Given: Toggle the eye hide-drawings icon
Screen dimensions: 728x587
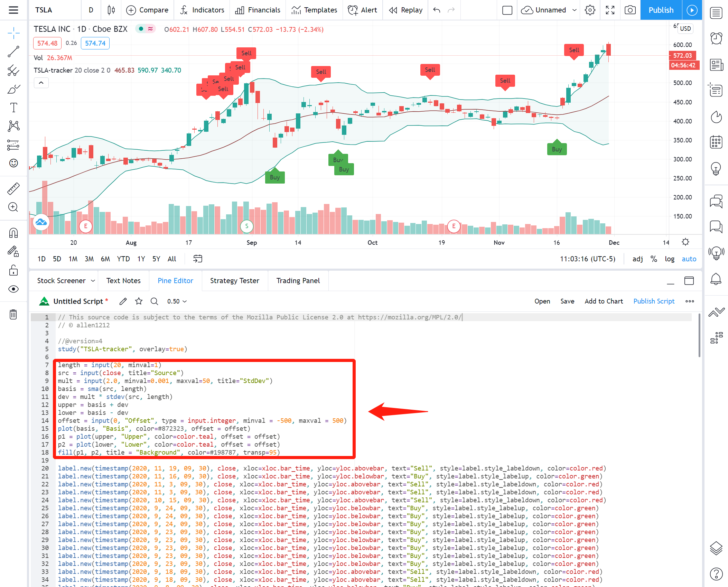Looking at the screenshot, I should pyautogui.click(x=13, y=289).
